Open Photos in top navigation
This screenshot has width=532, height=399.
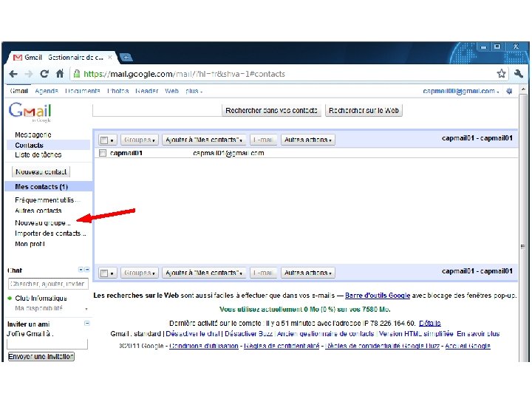[x=117, y=91]
